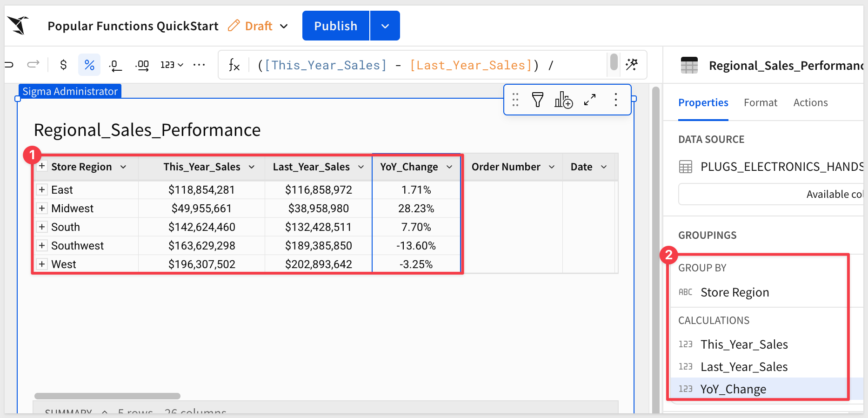Image resolution: width=868 pixels, height=418 pixels.
Task: Toggle the percent format icon
Action: (x=89, y=65)
